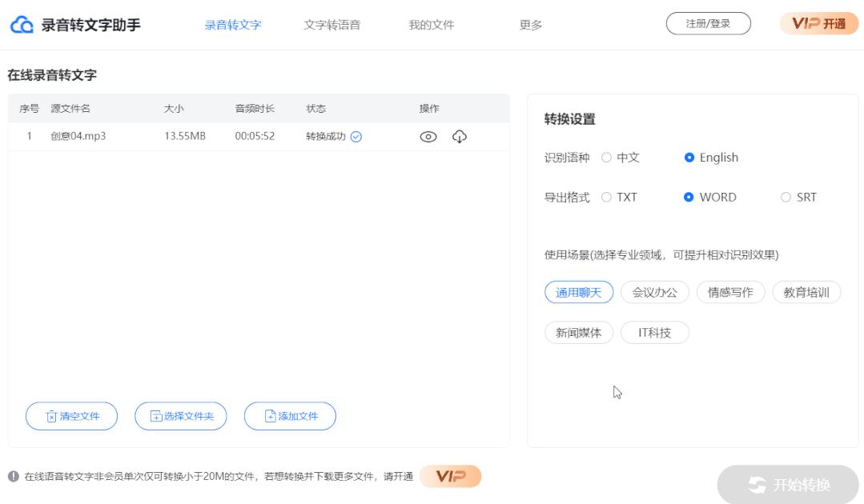864x504 pixels.
Task: Click the 转换成功 success checkmark
Action: click(x=356, y=137)
